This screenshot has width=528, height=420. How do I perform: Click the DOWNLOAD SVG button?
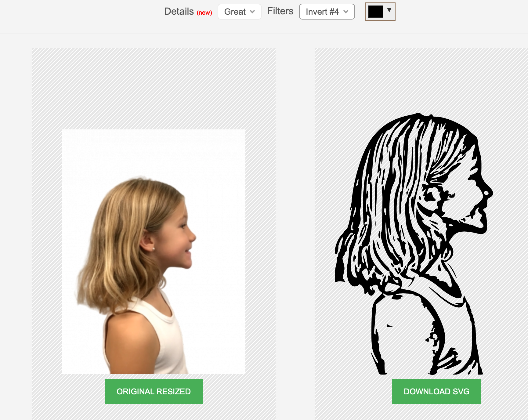436,391
